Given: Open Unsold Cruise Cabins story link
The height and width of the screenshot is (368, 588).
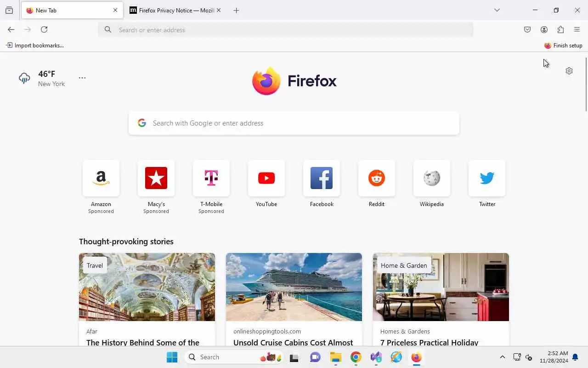Looking at the screenshot, I should pyautogui.click(x=293, y=342).
